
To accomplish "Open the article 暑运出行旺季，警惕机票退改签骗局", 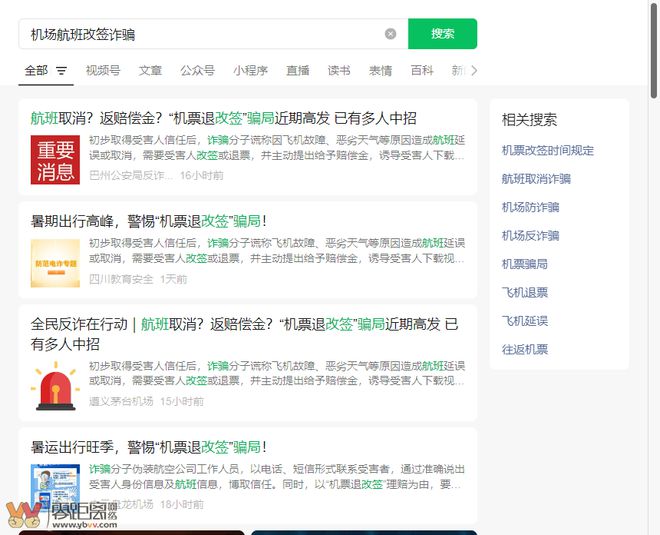I will pos(148,446).
